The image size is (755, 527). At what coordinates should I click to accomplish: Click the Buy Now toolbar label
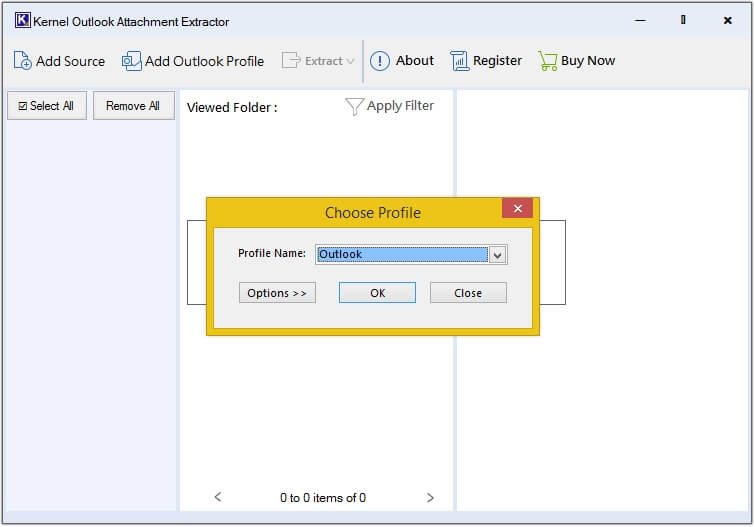click(x=588, y=61)
